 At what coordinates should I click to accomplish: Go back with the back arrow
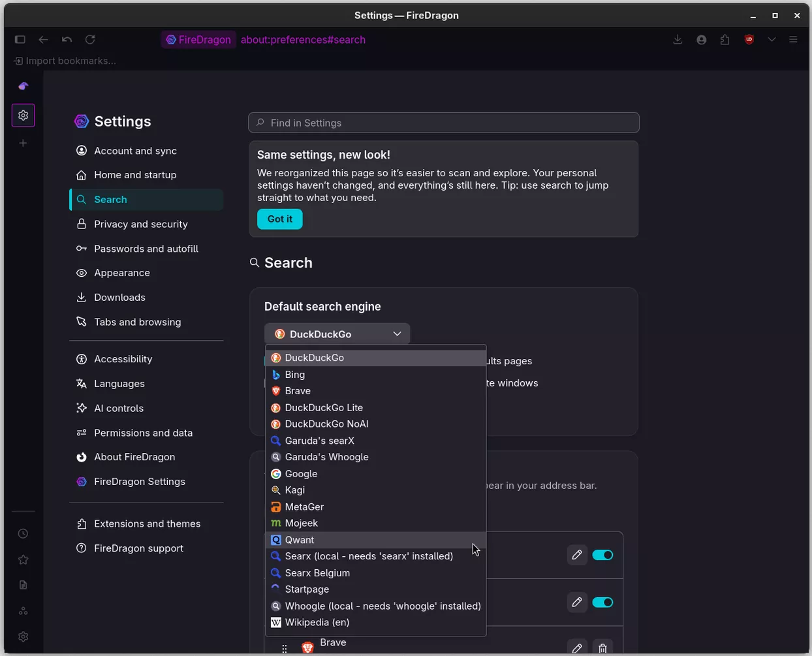pos(44,40)
